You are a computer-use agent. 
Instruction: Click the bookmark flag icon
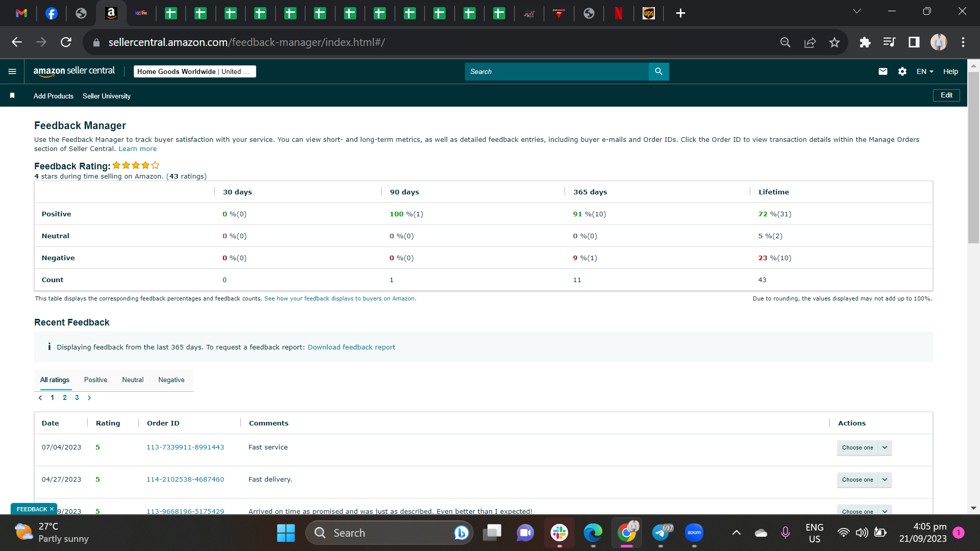12,96
